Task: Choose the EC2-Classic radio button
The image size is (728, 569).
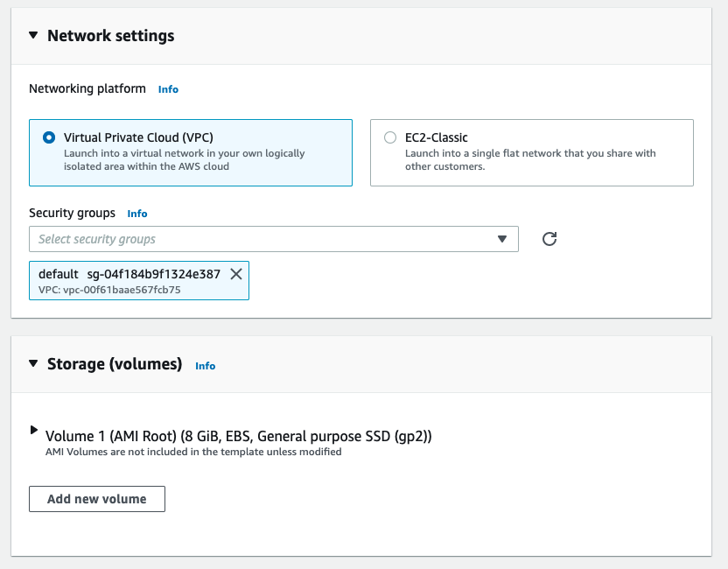Action: point(390,137)
